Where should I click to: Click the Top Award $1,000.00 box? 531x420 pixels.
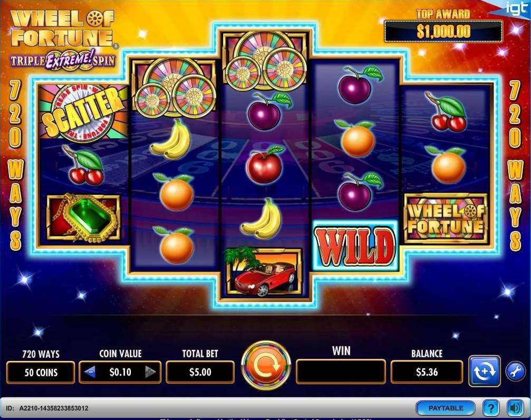click(x=443, y=31)
